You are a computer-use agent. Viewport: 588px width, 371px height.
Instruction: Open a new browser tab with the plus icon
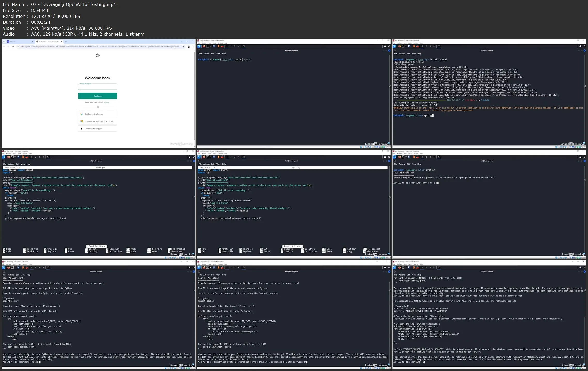coord(66,42)
